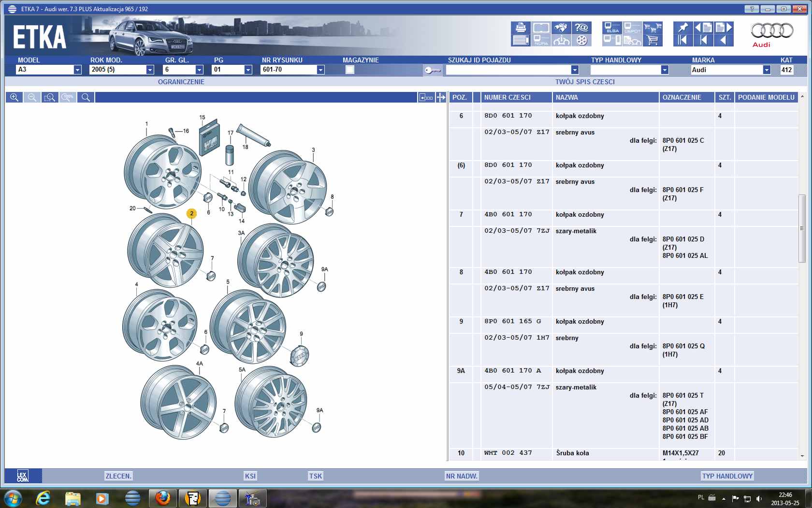Screen dimensions: 812x508
Task: Click the bottom TYP HANDLOWY button
Action: coord(727,476)
